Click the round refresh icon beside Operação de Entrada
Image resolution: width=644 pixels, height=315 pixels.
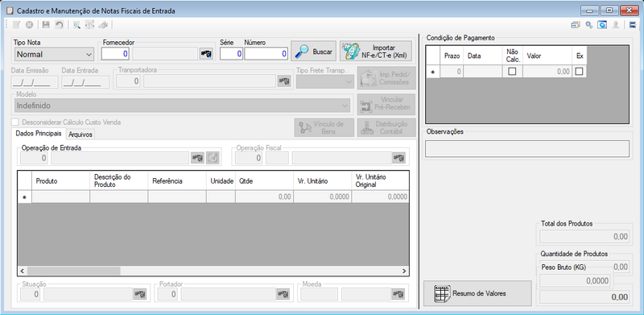[213, 158]
